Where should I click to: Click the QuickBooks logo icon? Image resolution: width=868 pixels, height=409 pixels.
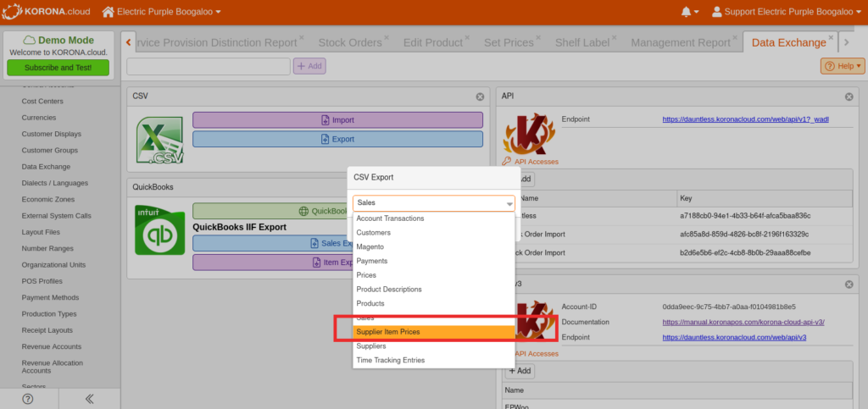click(x=160, y=229)
